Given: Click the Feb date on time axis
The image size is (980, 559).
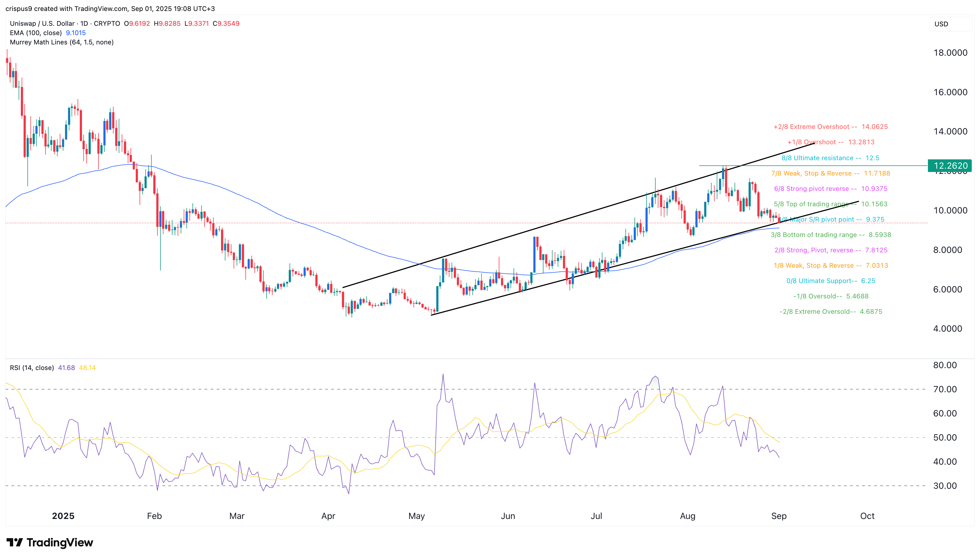Looking at the screenshot, I should pyautogui.click(x=154, y=516).
